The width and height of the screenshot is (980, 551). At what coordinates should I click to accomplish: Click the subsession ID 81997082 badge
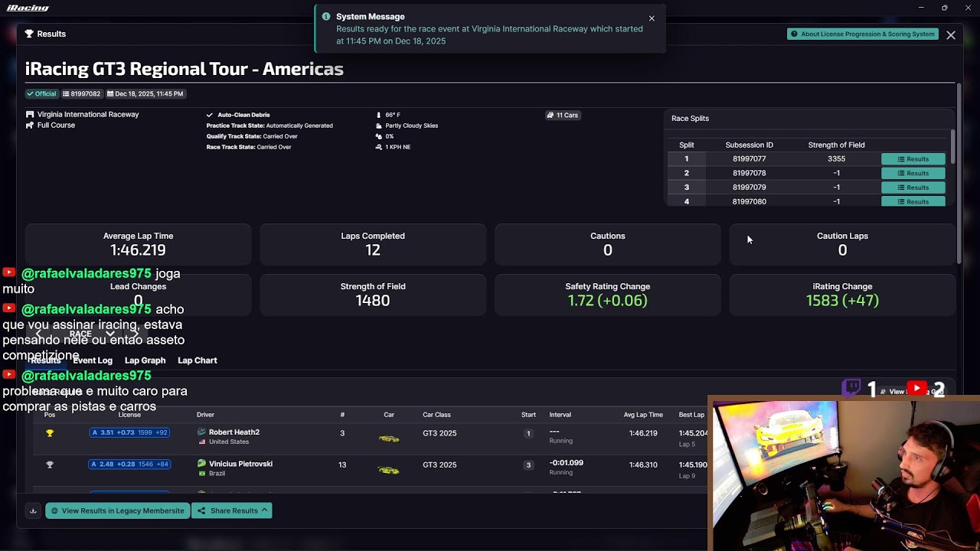pyautogui.click(x=82, y=93)
